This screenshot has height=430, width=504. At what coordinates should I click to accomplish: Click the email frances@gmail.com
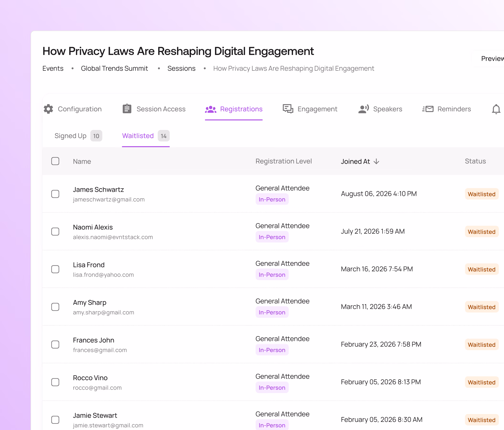(100, 350)
